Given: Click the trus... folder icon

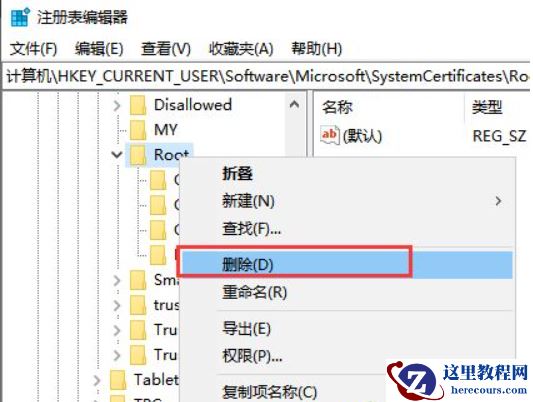Looking at the screenshot, I should coord(138,305).
